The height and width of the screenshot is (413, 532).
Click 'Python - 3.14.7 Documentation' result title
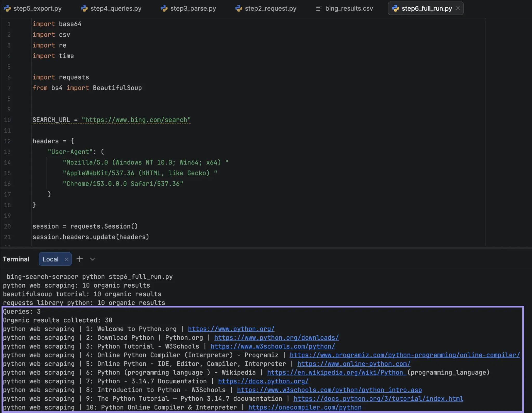[152, 381]
